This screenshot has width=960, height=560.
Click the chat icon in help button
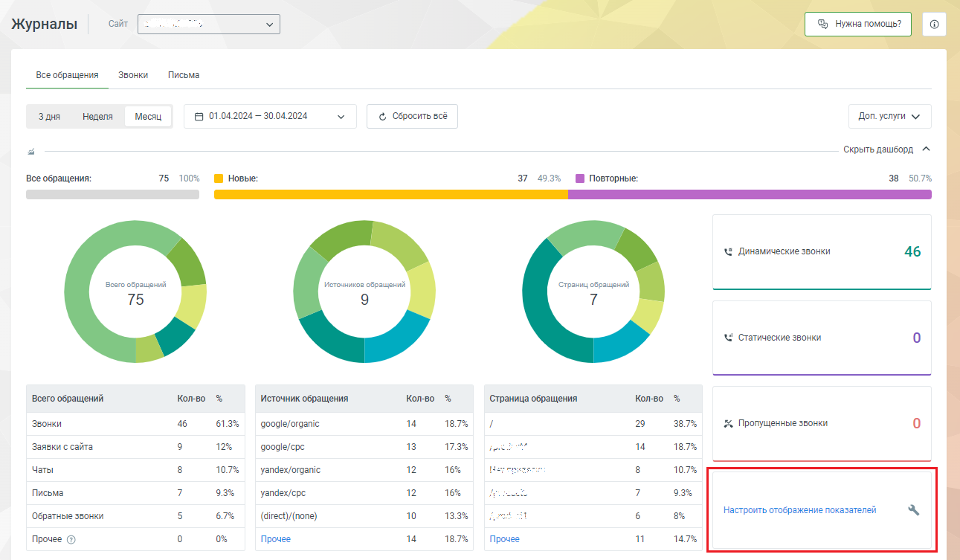pos(822,24)
